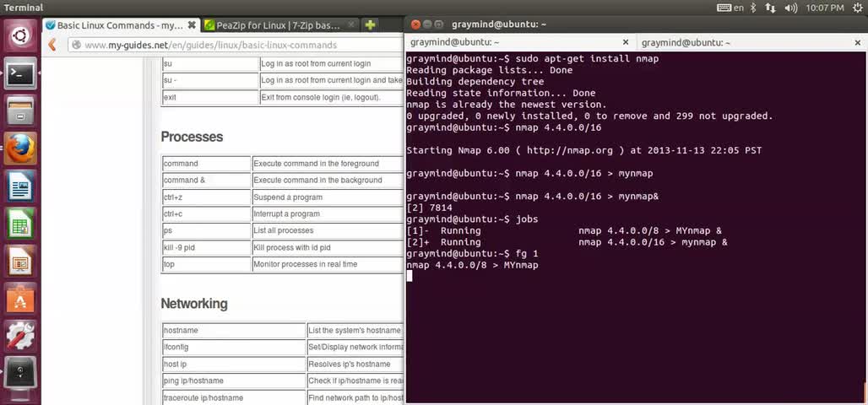The image size is (868, 405).
Task: Switch to the Basic Linux Commands tab
Action: point(121,25)
